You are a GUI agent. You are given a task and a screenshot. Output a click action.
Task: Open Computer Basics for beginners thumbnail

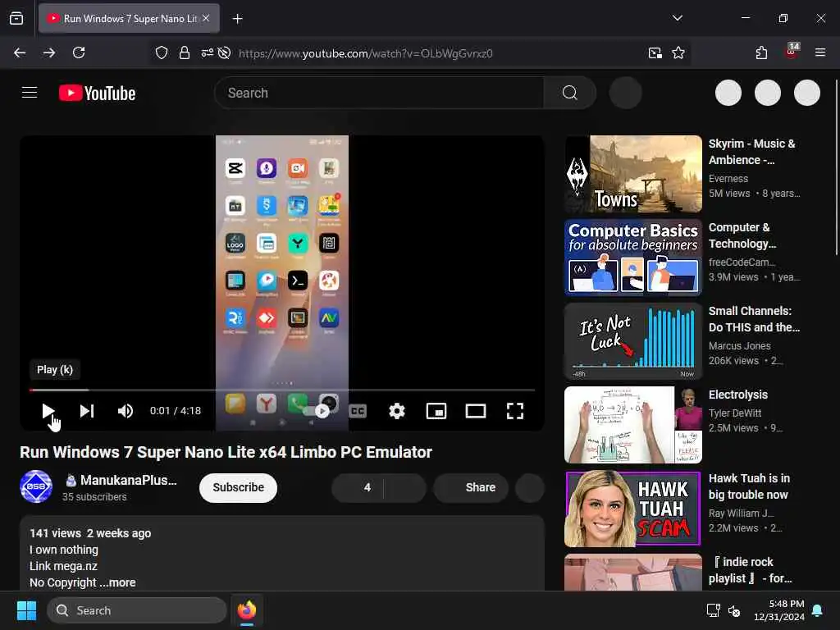[633, 257]
